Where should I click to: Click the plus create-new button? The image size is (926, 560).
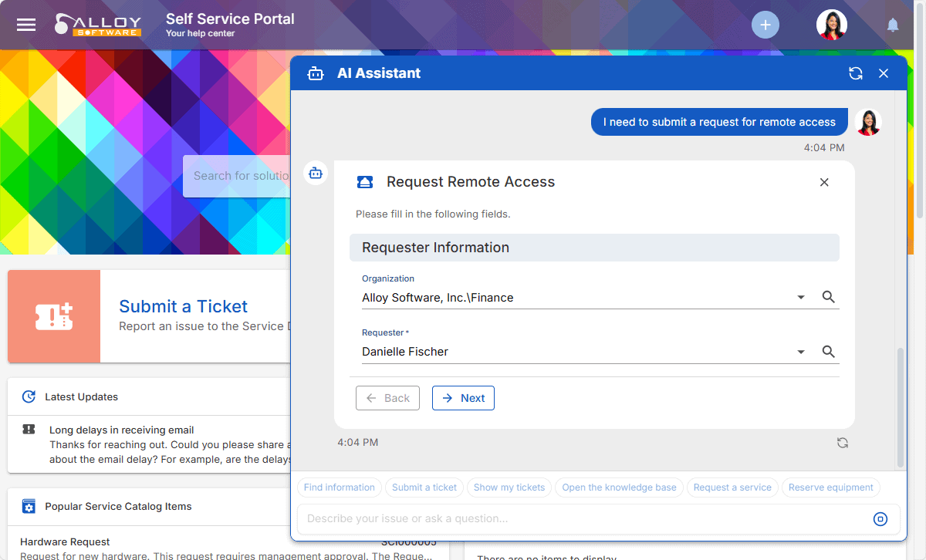click(765, 25)
